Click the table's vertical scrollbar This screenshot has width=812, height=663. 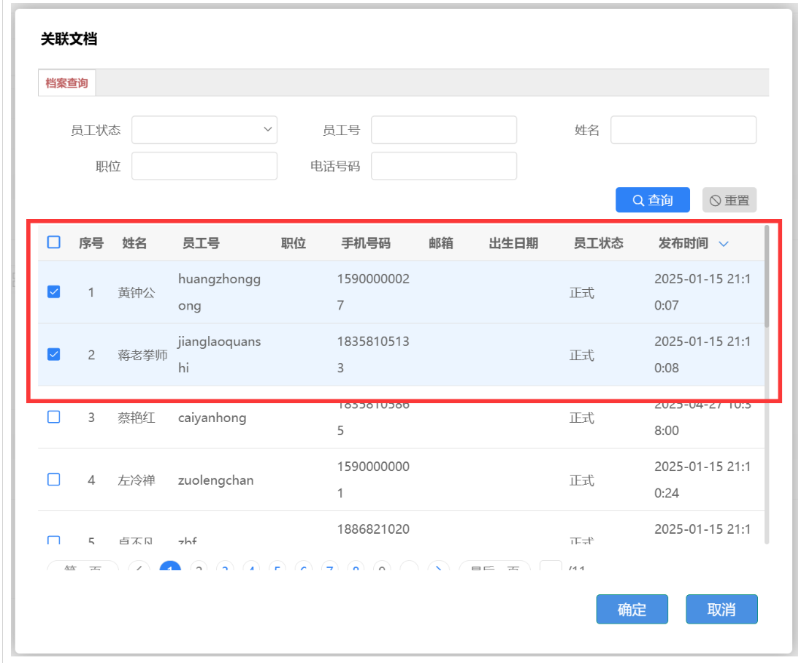tap(766, 277)
